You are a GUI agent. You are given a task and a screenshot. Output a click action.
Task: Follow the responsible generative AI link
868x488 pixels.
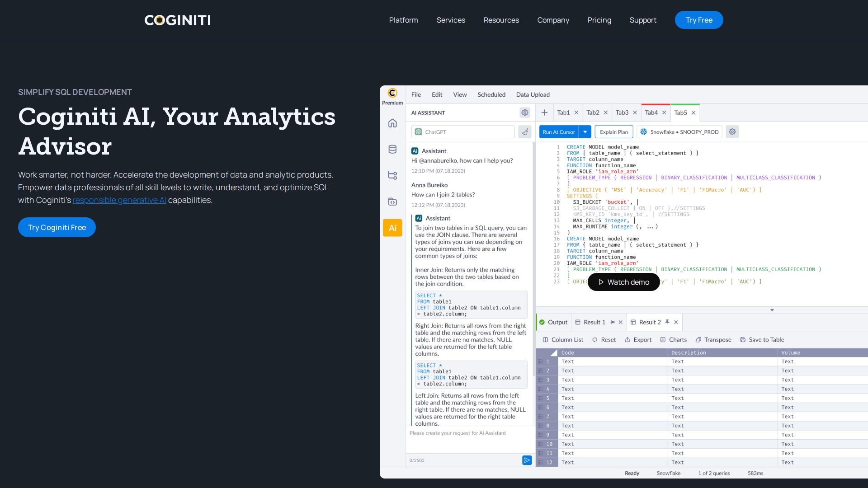119,200
